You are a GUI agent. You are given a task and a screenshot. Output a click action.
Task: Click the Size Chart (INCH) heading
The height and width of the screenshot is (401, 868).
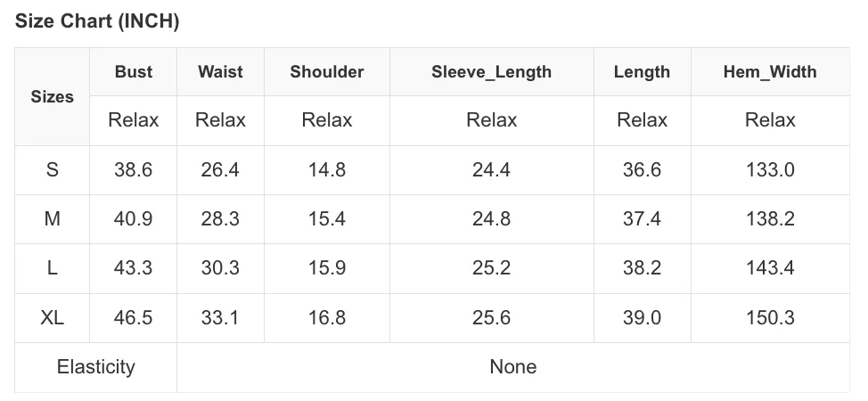(97, 21)
